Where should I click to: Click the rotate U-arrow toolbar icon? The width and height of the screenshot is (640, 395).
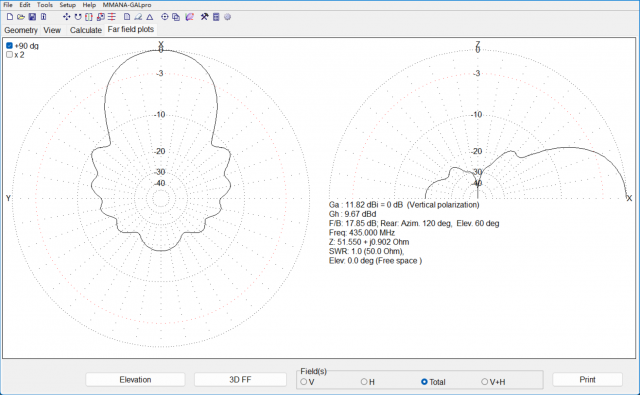(78, 17)
